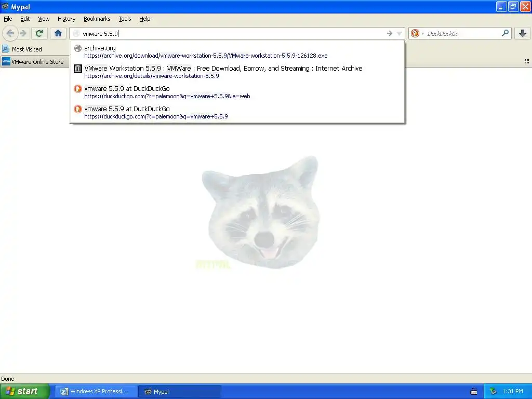The image size is (532, 399).
Task: Reload the current page
Action: 39,33
